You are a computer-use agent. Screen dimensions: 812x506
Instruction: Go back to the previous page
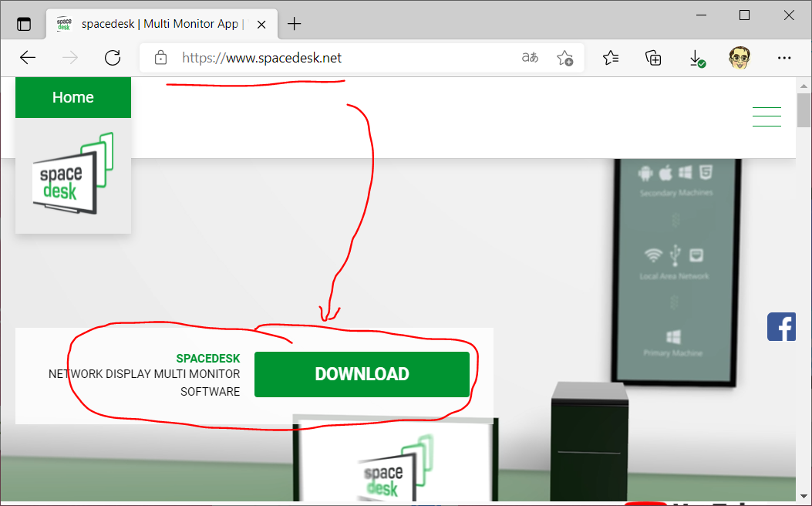click(x=28, y=58)
